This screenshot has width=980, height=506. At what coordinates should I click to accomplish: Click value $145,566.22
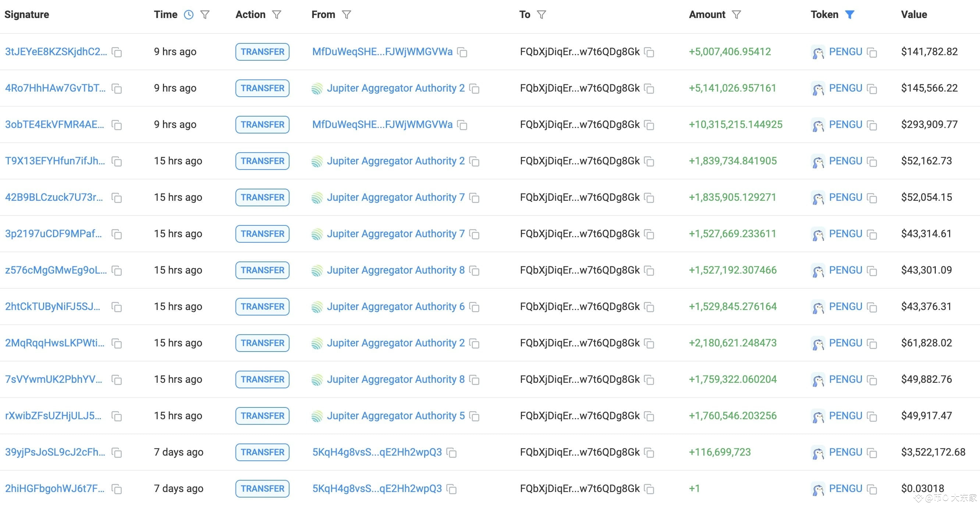click(x=929, y=88)
